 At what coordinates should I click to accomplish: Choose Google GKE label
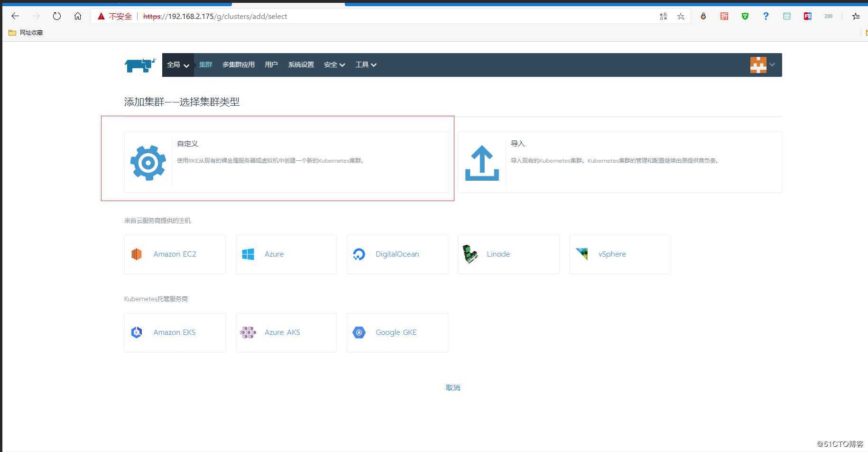396,332
